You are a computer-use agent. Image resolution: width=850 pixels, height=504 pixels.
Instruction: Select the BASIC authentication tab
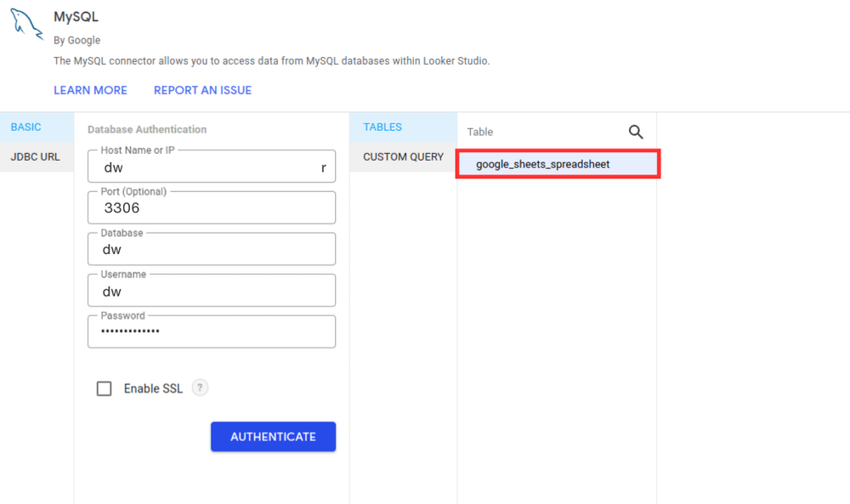tap(25, 126)
